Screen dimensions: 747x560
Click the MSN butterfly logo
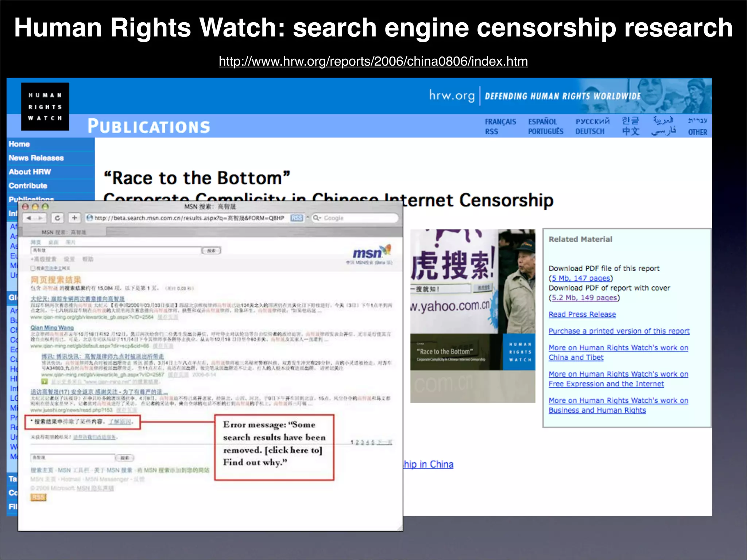coord(372,252)
